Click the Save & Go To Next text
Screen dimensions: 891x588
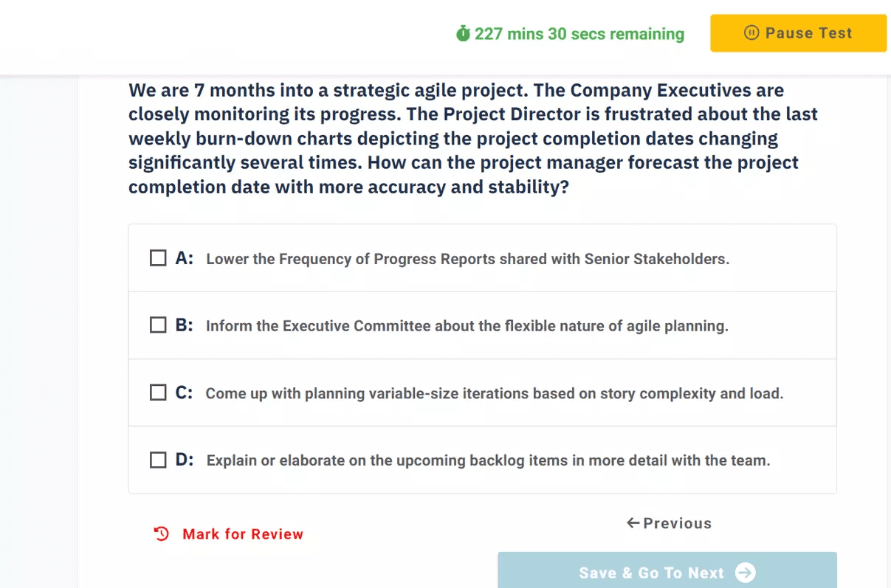pos(651,573)
